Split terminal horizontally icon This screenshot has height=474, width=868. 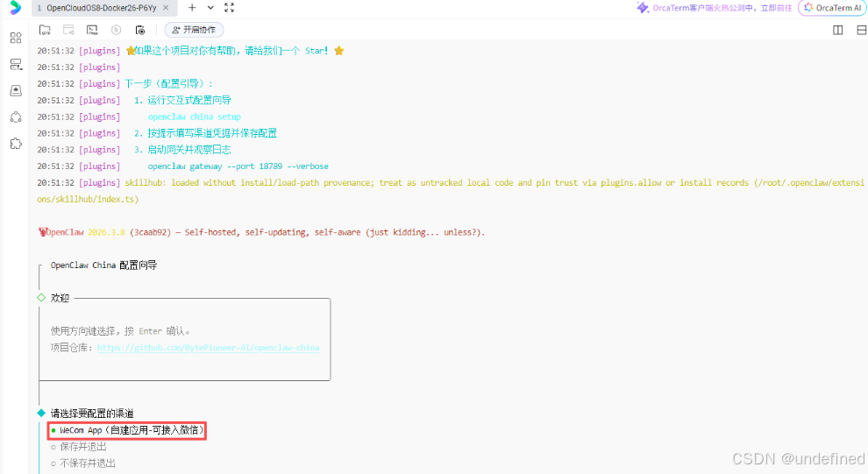tap(862, 30)
